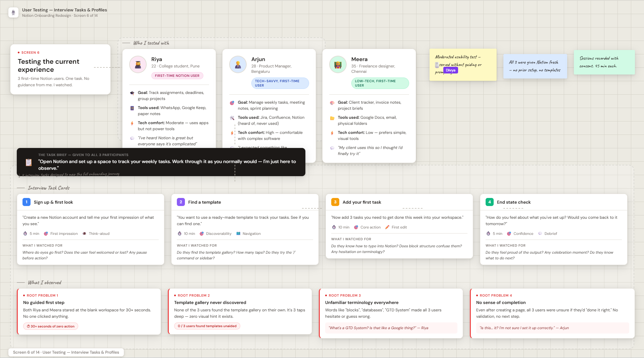Click the blue number 1 badge on Sign up card

pyautogui.click(x=27, y=202)
